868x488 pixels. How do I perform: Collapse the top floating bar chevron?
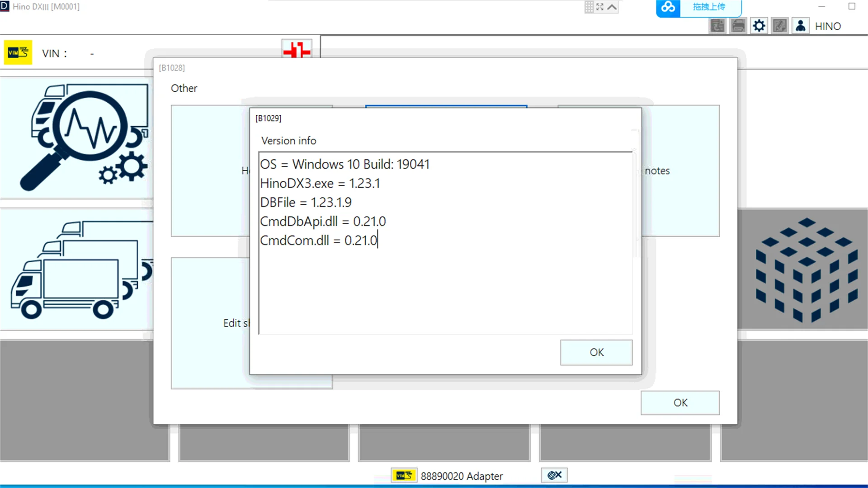[x=612, y=7]
